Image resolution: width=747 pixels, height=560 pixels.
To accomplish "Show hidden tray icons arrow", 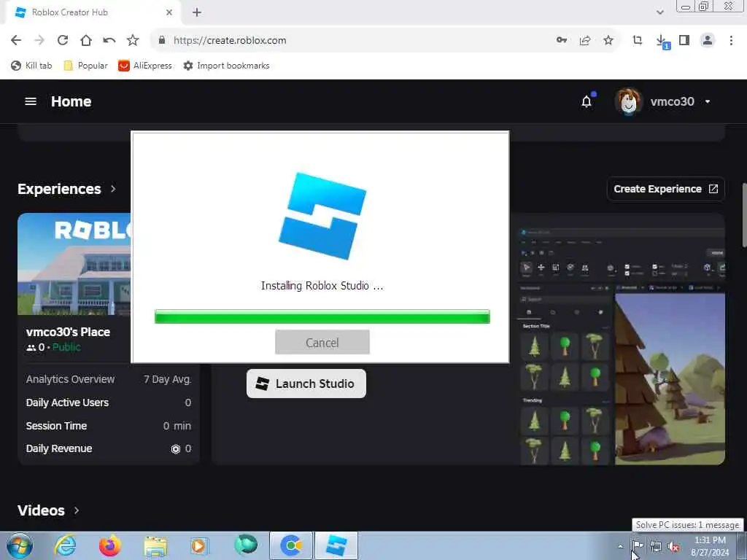I will point(620,546).
